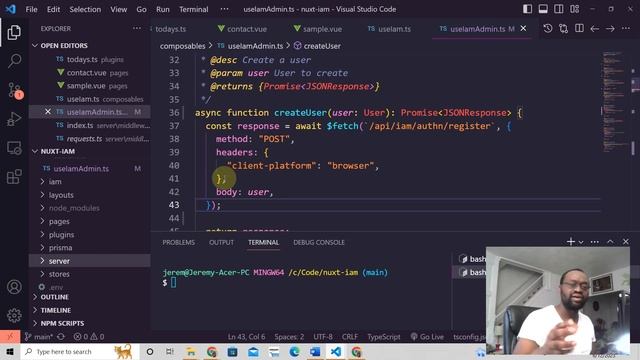Toggle the primary side bar layout icon

pos(527,9)
